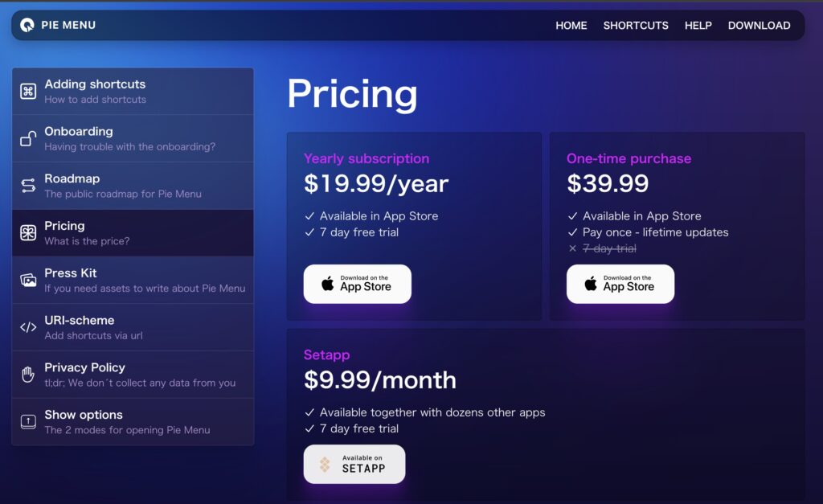This screenshot has width=823, height=504.
Task: Click the Show options keyboard icon
Action: pos(28,421)
